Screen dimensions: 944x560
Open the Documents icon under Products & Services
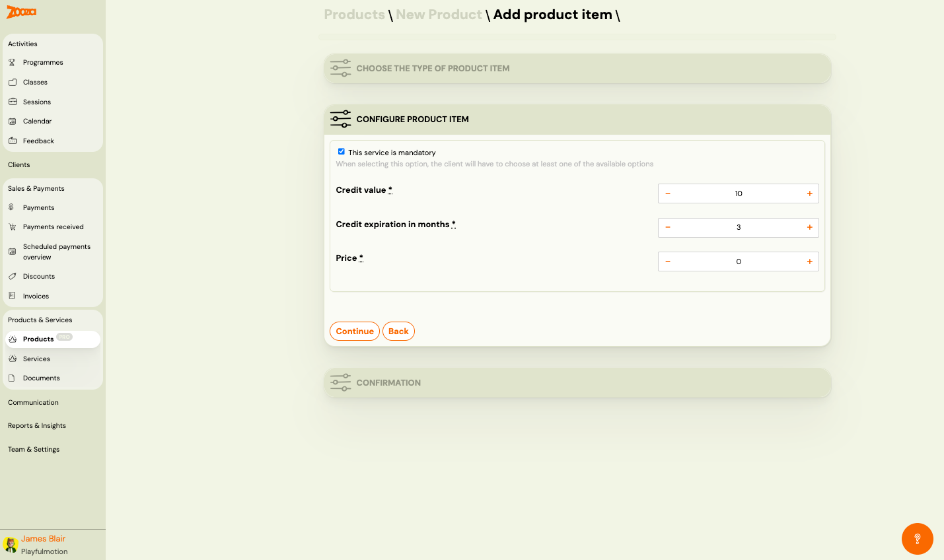(x=12, y=378)
